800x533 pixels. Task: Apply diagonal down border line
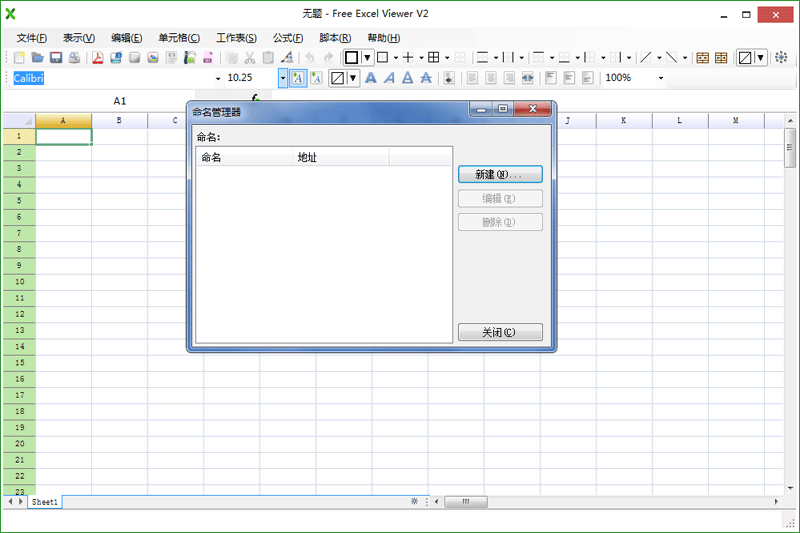(671, 58)
